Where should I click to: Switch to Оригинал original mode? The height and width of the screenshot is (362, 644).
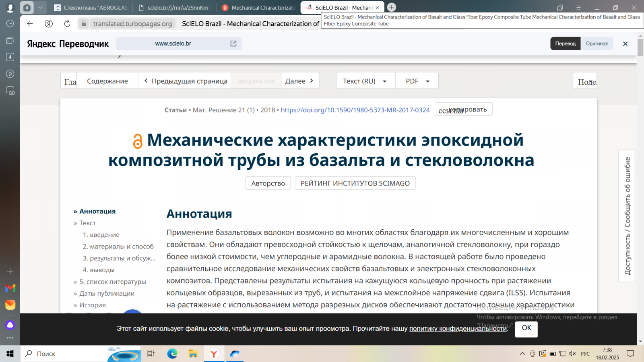point(597,43)
